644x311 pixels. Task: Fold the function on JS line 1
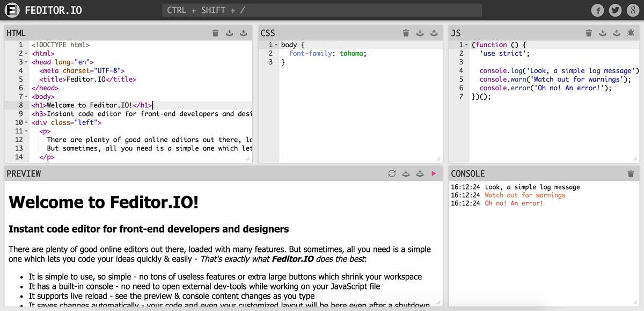[467, 45]
